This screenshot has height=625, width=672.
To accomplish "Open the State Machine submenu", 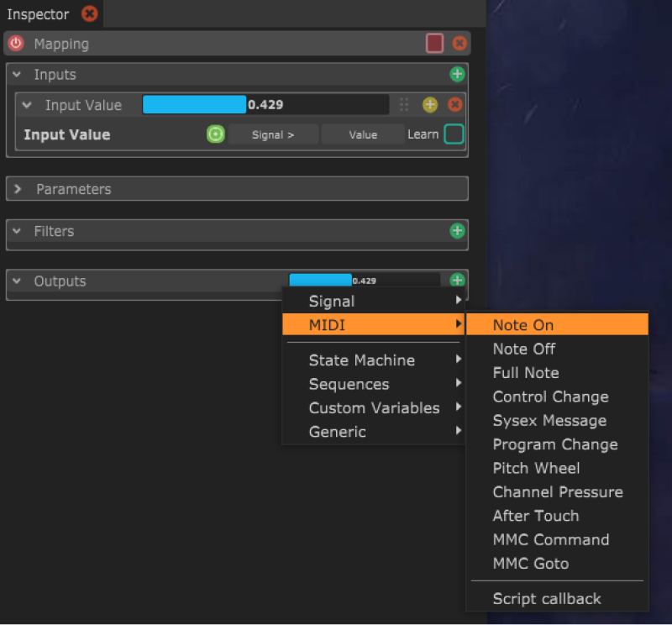I will click(x=361, y=360).
